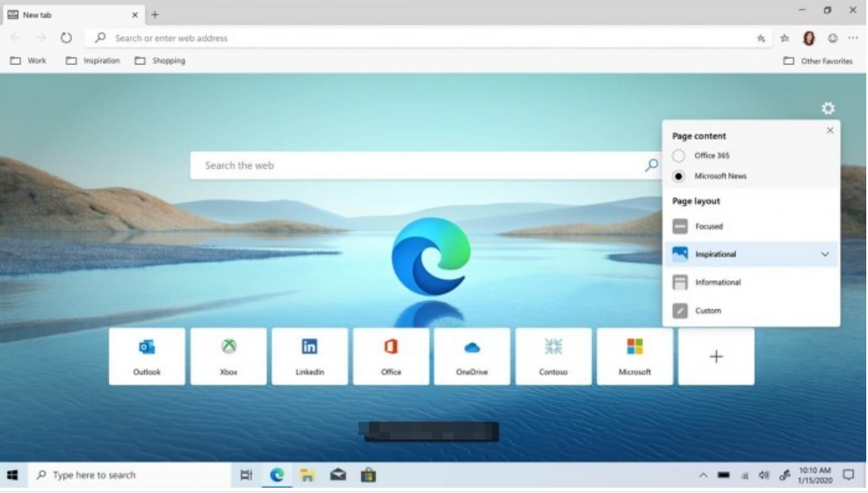This screenshot has width=868, height=493.
Task: Select the New tab browser tab
Action: click(x=72, y=15)
